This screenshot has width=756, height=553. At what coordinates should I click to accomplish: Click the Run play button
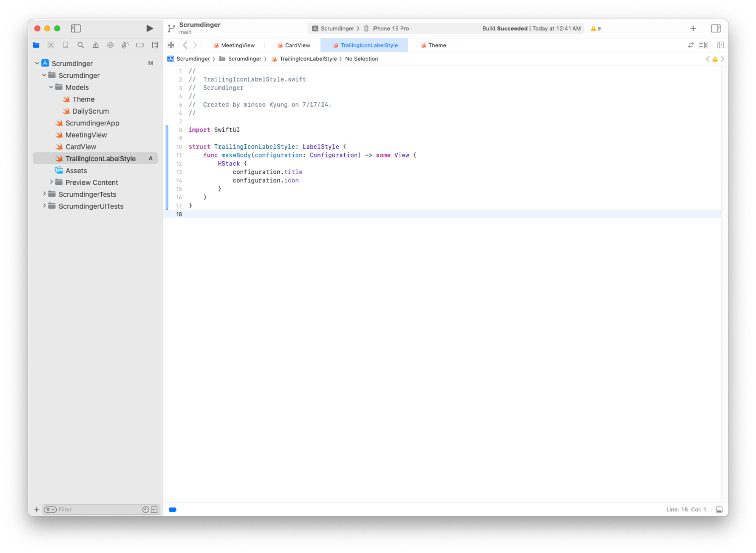tap(149, 28)
